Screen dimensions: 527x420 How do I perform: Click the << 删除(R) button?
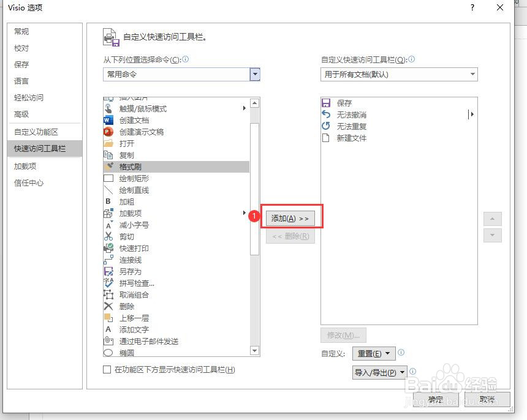[x=290, y=236]
